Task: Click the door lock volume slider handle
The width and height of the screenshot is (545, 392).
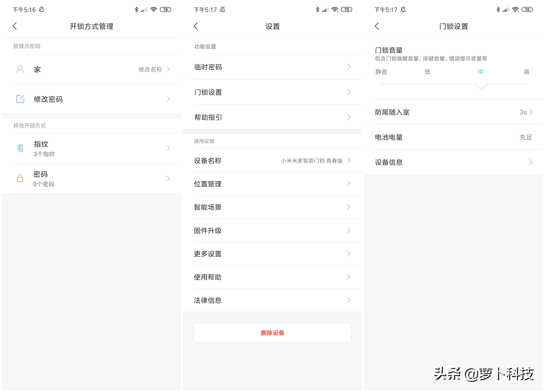Action: [x=481, y=82]
